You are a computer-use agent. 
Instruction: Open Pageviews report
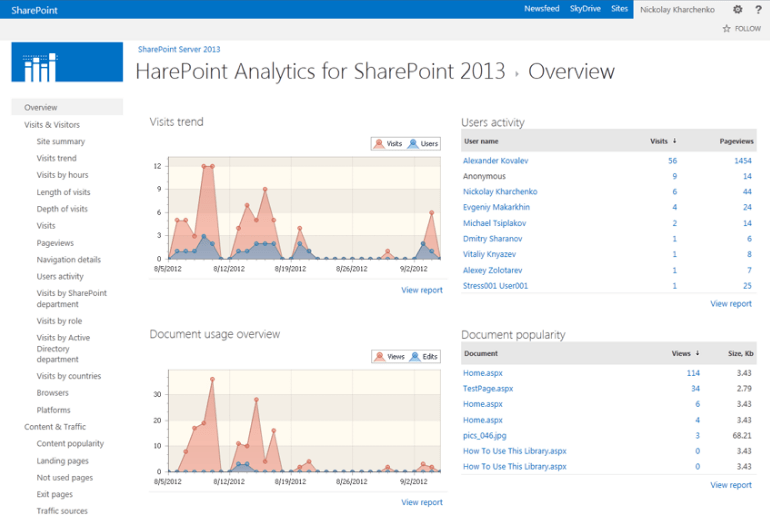(x=55, y=243)
